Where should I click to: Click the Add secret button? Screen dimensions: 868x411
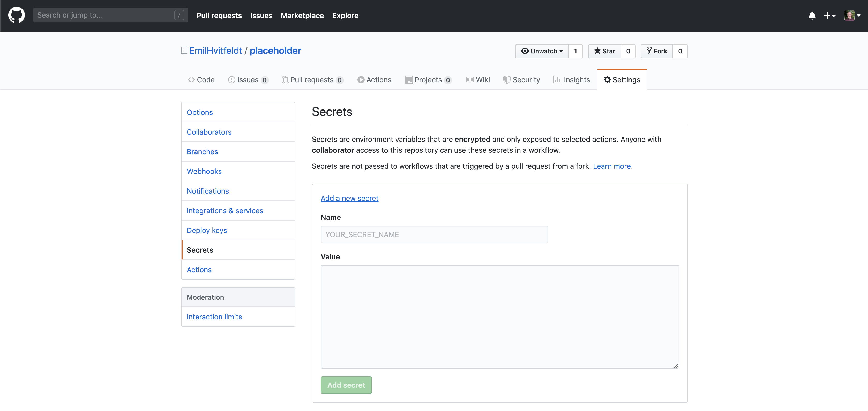(346, 385)
